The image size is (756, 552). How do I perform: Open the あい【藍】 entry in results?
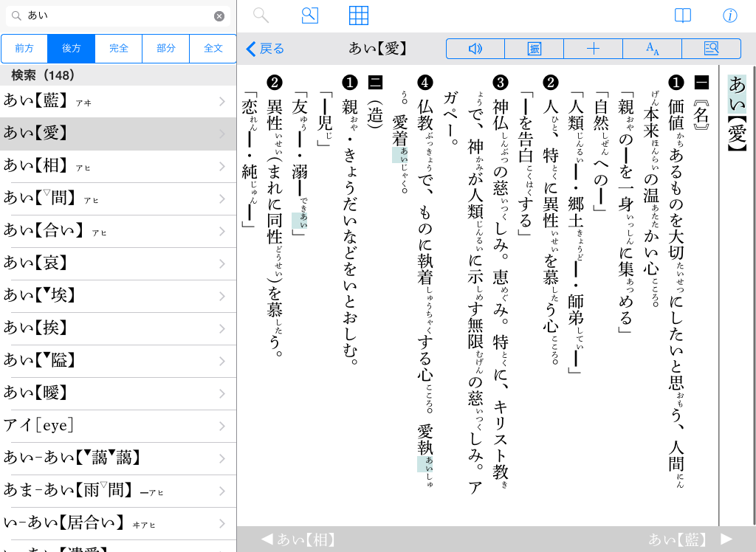118,100
